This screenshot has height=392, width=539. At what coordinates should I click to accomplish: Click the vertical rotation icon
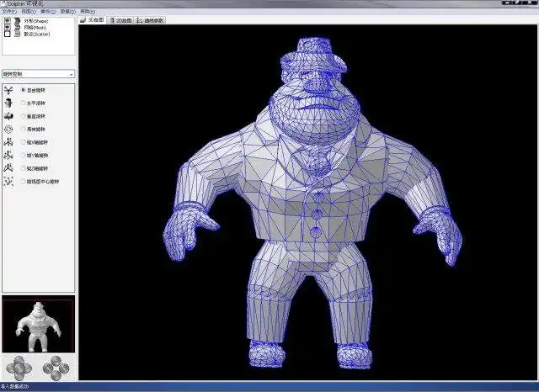point(8,116)
